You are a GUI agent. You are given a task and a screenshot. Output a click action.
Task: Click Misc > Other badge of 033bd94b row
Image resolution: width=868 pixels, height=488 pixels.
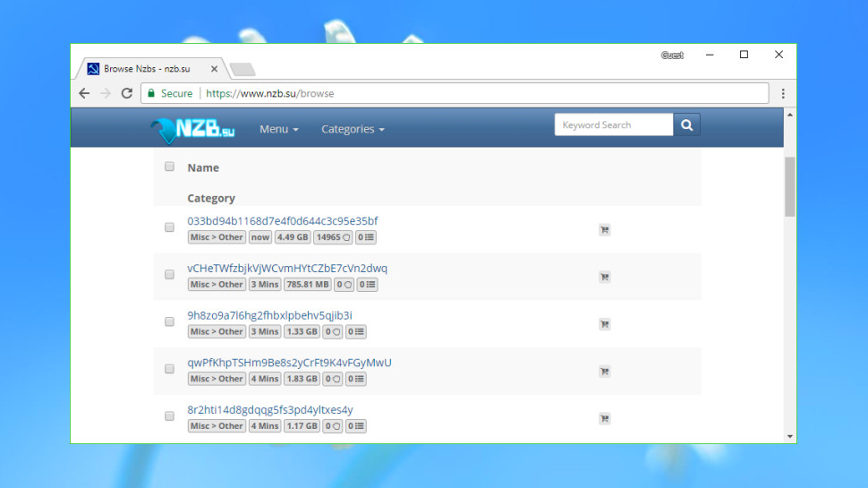coord(217,237)
